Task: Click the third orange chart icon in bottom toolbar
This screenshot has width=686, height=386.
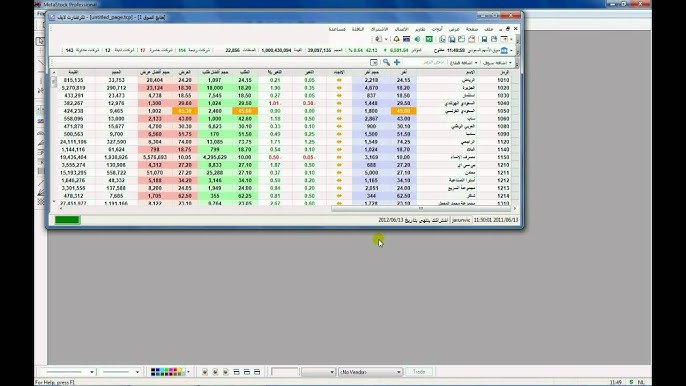Action: (x=226, y=372)
